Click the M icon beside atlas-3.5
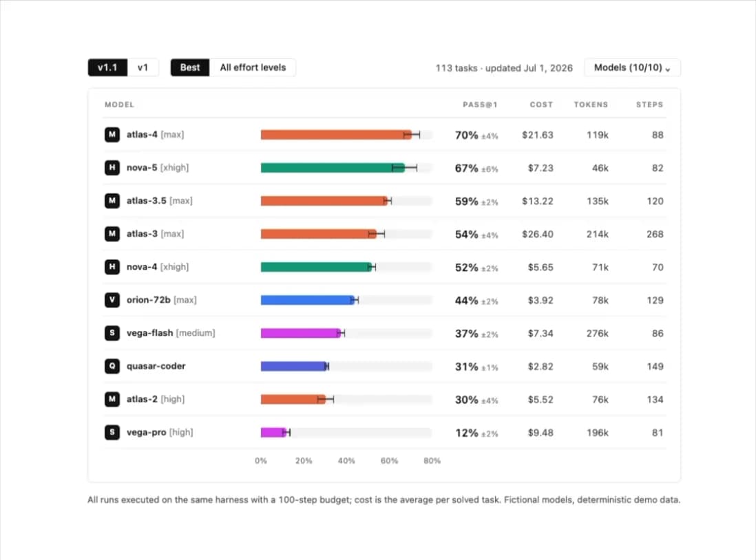This screenshot has height=560, width=756. 112,200
